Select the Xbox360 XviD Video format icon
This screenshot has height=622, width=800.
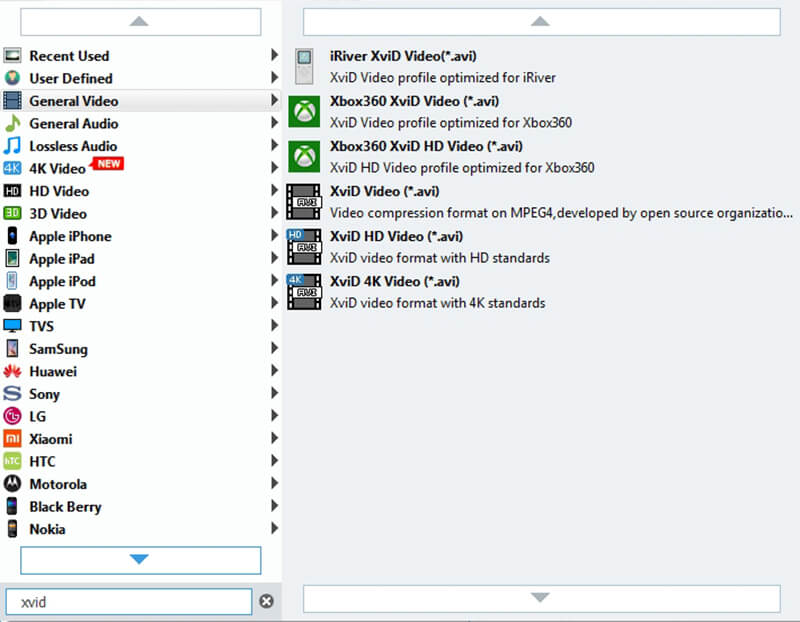(x=304, y=111)
